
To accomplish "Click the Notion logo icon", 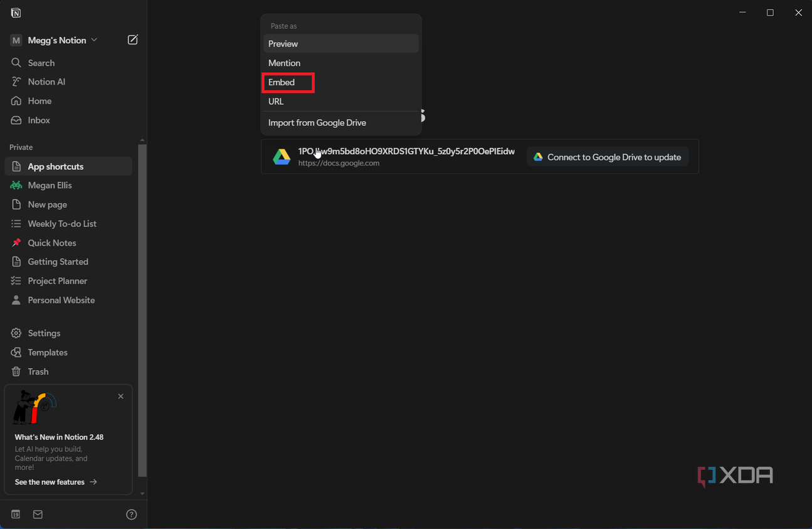I will pos(16,13).
